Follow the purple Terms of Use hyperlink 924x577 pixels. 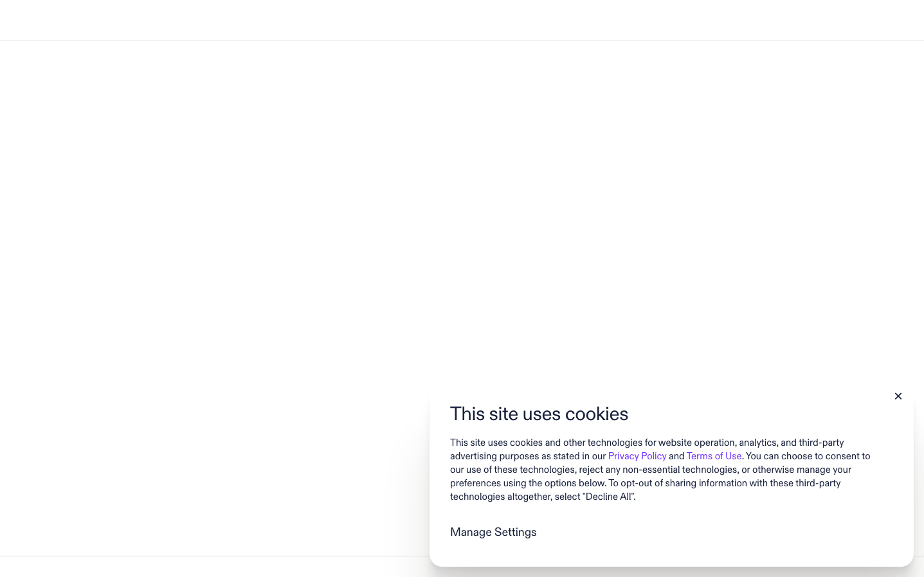tap(714, 456)
